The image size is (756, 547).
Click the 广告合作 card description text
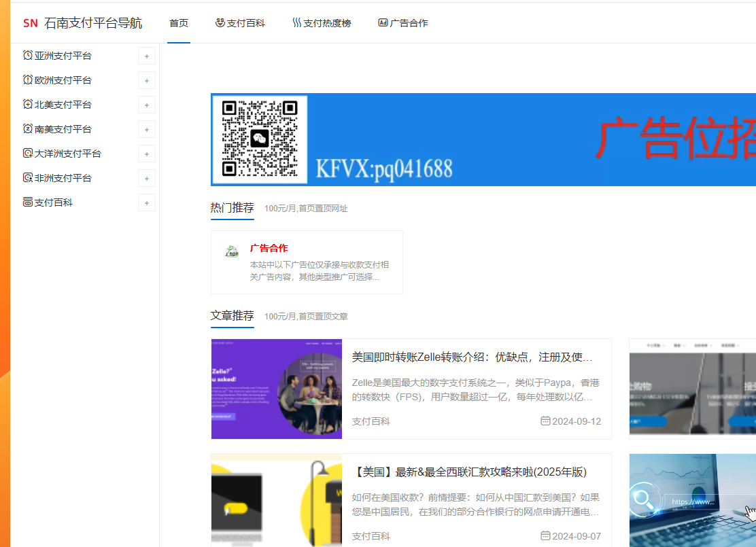click(319, 271)
